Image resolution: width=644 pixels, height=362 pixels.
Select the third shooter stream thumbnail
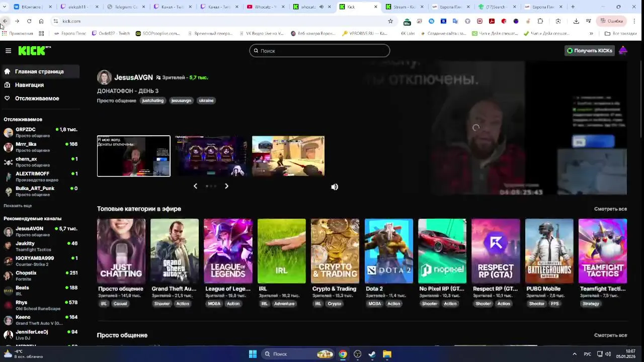(x=288, y=156)
